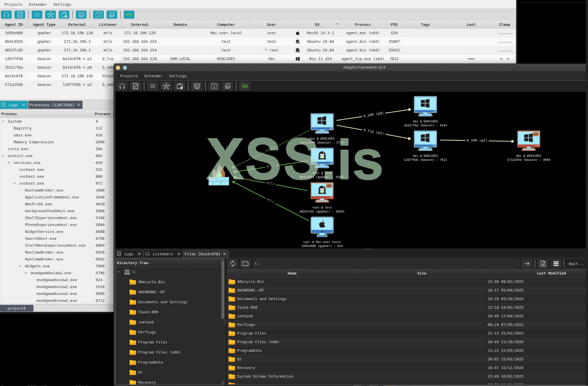Open the clipboard Logs icon in dark toolbar
Viewport: 588px width, 386px height.
coord(136,86)
